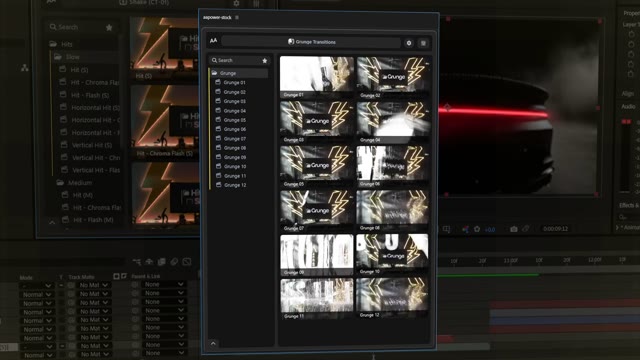Viewport: 640px width, 360px height.
Task: Select Grunge 04 in the list
Action: coord(231,111)
